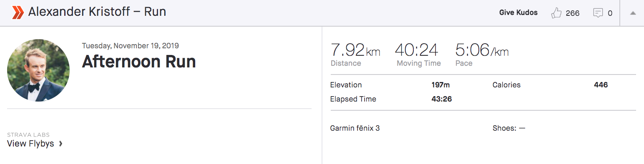
Task: Click the orange Strava chevron logo
Action: (18, 12)
